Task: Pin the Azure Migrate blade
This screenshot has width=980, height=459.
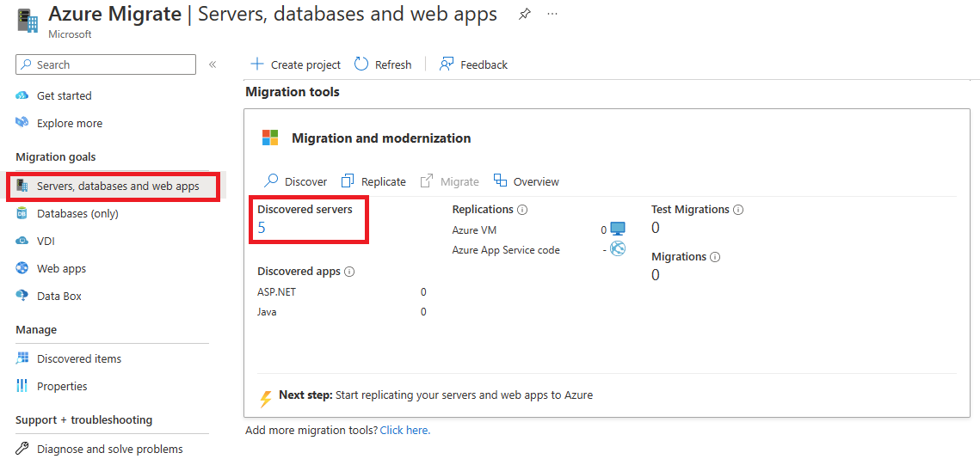Action: tap(524, 15)
